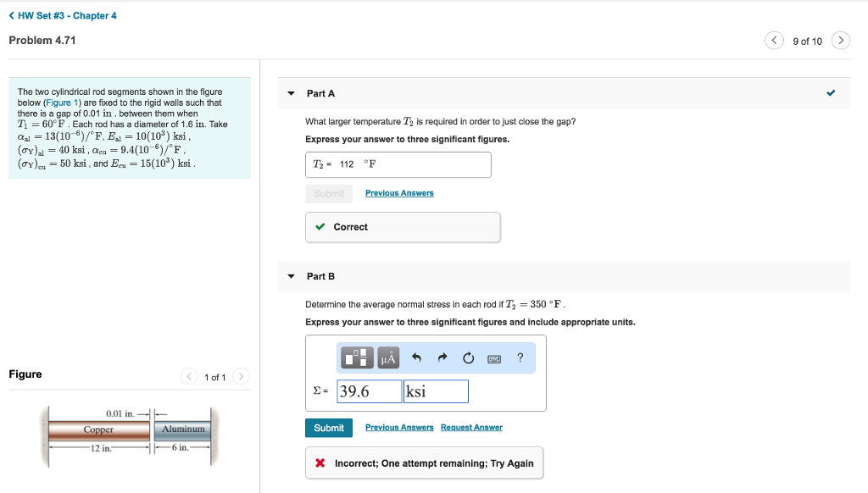This screenshot has width=868, height=493.
Task: View Previous Answers for Part A
Action: pos(399,193)
